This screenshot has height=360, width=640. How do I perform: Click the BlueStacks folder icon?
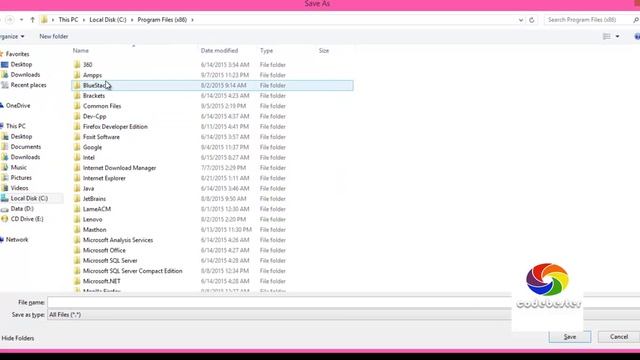(77, 85)
